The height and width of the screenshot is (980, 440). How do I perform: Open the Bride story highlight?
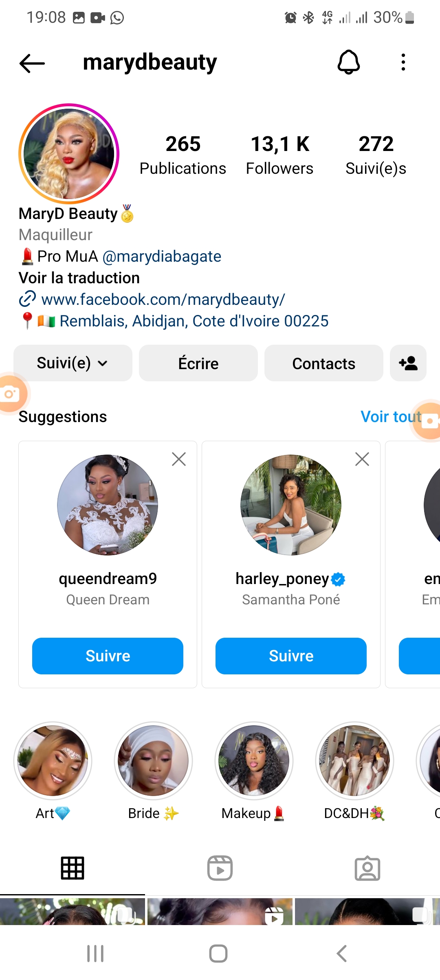point(153,761)
